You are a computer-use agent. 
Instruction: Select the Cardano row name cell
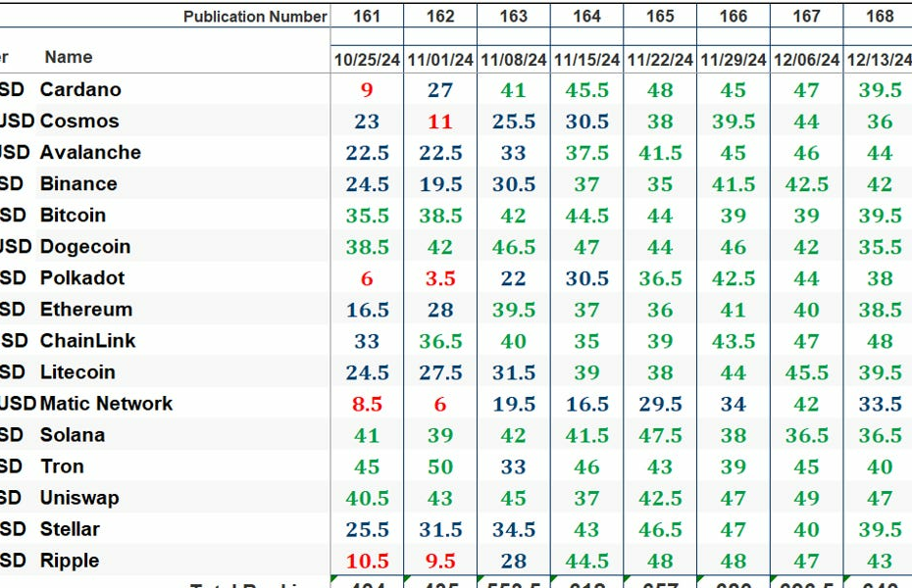pyautogui.click(x=80, y=89)
